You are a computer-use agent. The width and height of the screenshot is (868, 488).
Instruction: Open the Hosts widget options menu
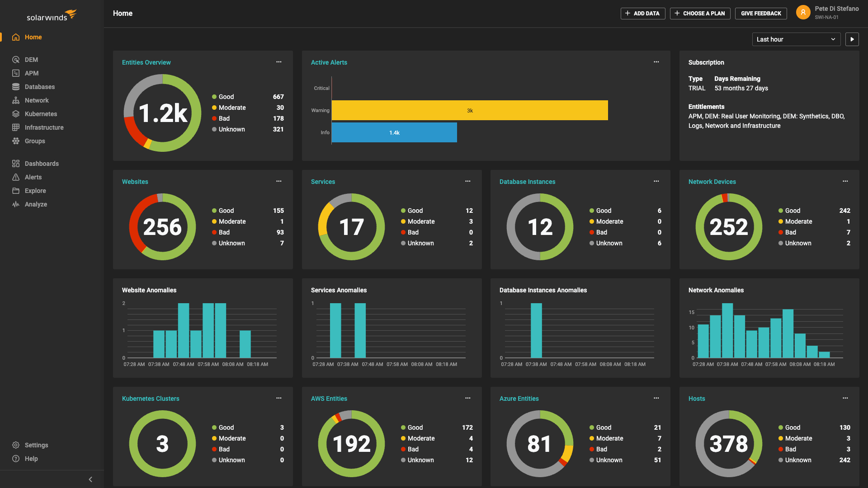pos(845,398)
